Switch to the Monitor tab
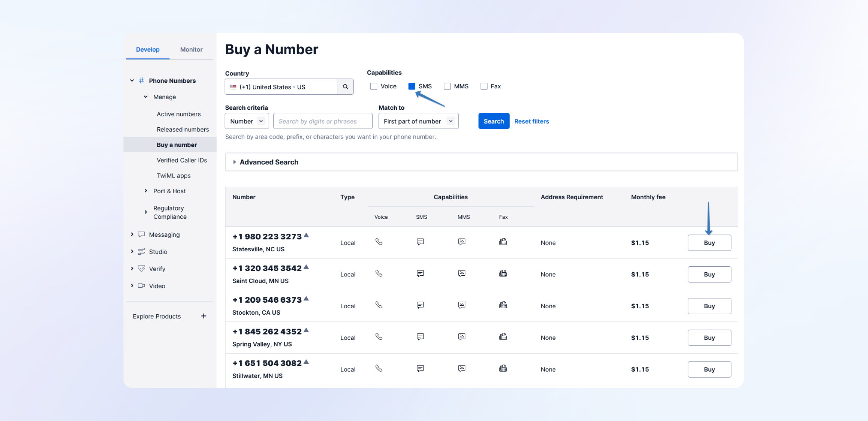This screenshot has height=421, width=868. click(x=191, y=49)
